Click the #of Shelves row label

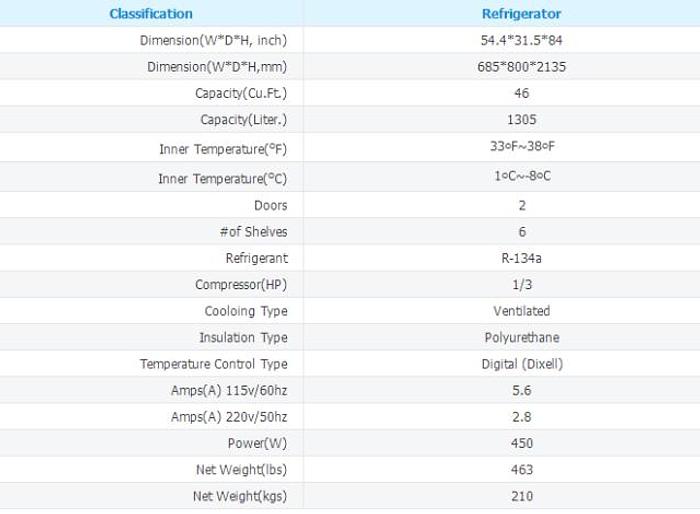(x=253, y=233)
